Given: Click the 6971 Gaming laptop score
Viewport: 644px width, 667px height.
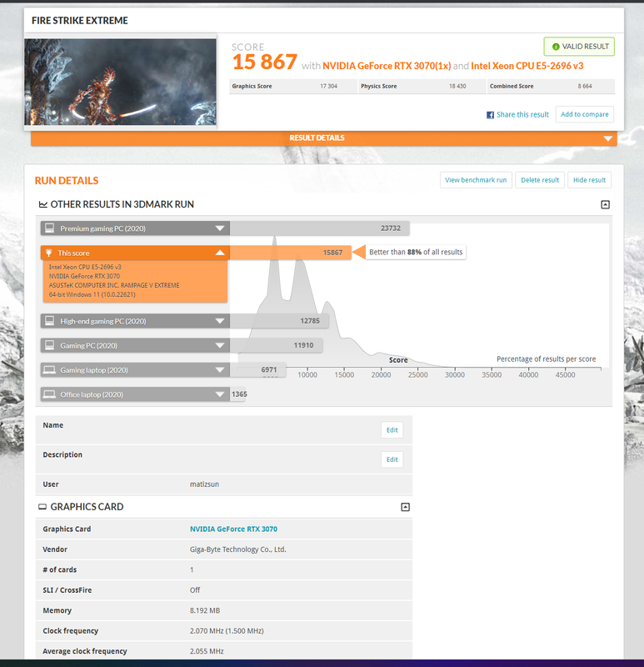Looking at the screenshot, I should 269,370.
